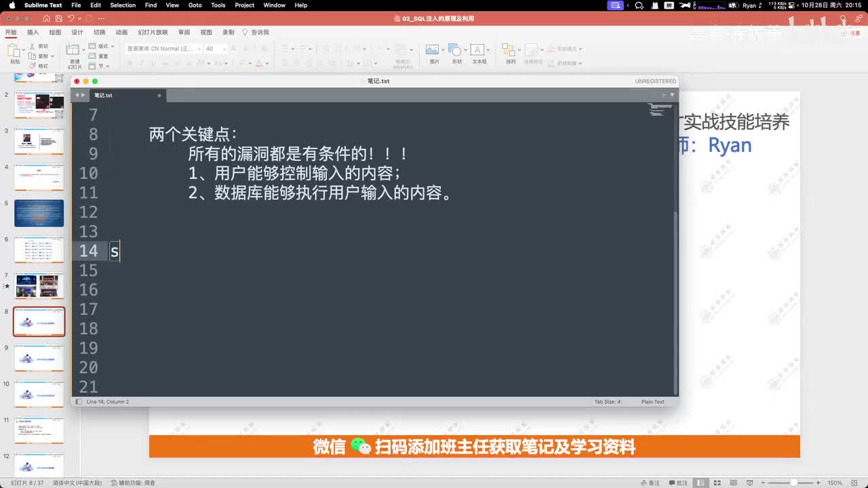Click 'Line 14, Column 2' status text
Viewport: 868px width, 488px height.
[107, 402]
